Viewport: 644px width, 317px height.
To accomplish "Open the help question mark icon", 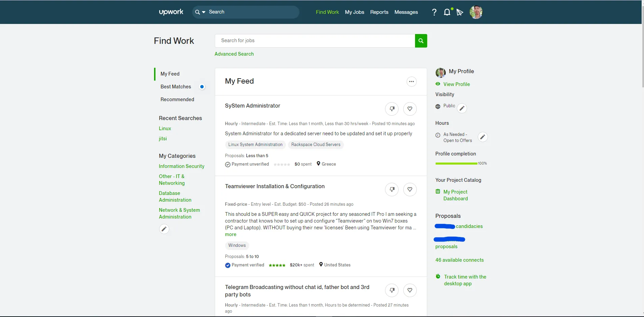I will [x=434, y=12].
